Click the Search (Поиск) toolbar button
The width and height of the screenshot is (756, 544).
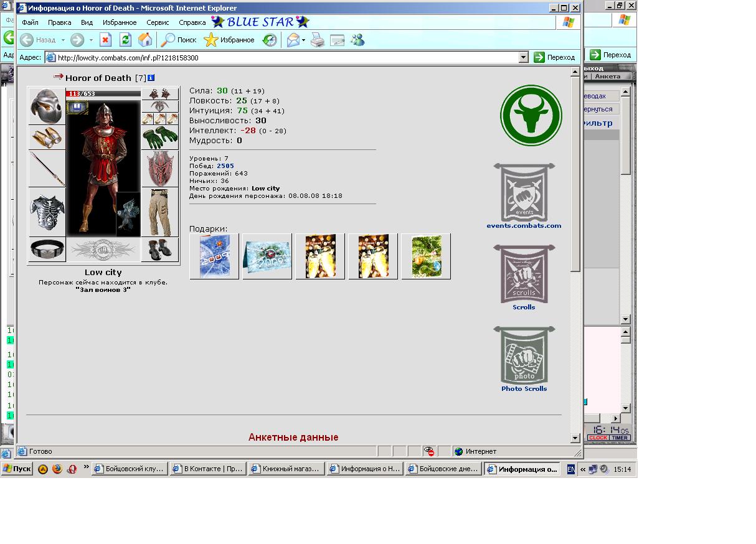pos(179,40)
